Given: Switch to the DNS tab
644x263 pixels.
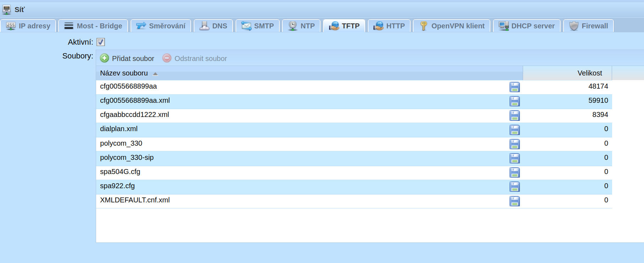Looking at the screenshot, I should [x=213, y=26].
